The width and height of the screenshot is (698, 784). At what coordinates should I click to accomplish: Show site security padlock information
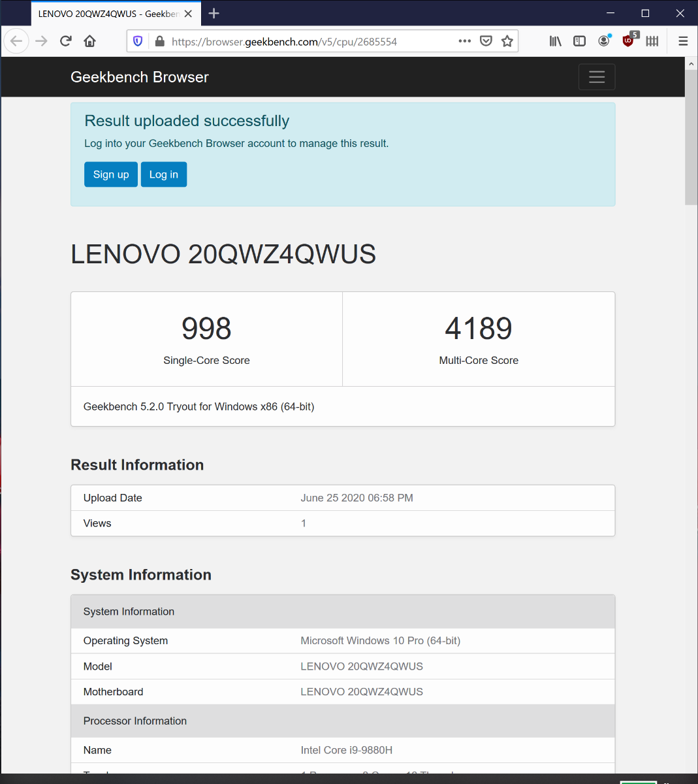[x=159, y=41]
